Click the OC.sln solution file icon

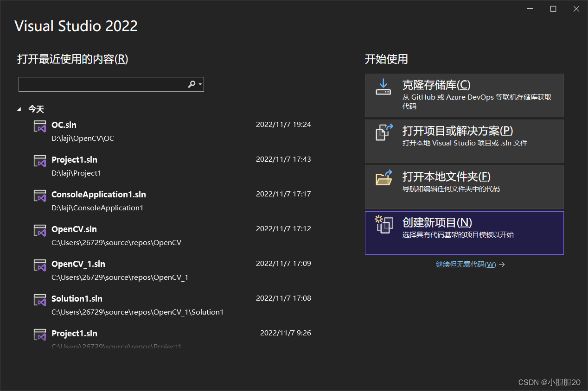click(x=40, y=126)
